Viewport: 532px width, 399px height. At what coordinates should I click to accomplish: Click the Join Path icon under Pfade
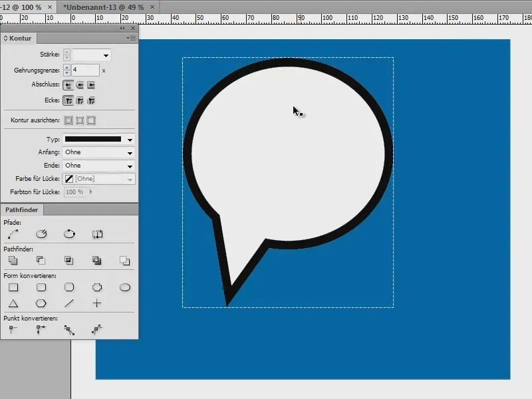pyautogui.click(x=13, y=234)
